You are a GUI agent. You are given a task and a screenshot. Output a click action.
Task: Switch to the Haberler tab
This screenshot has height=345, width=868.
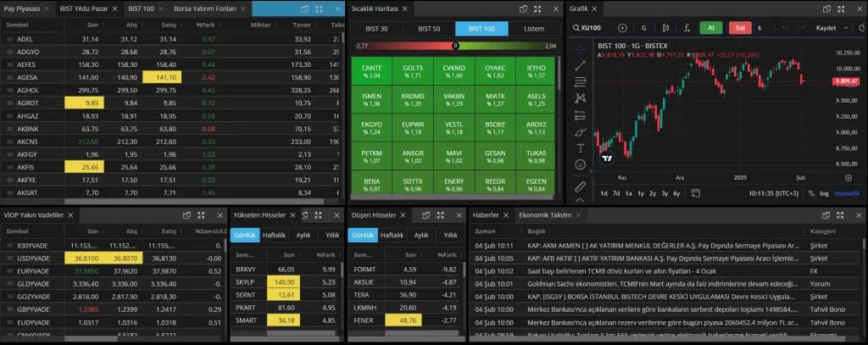coord(486,214)
